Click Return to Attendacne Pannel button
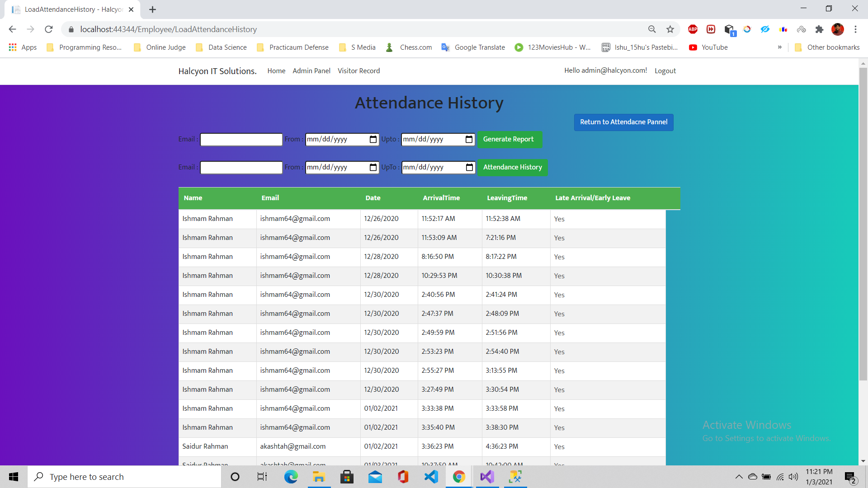Screen dimensions: 868x488 (x=623, y=122)
